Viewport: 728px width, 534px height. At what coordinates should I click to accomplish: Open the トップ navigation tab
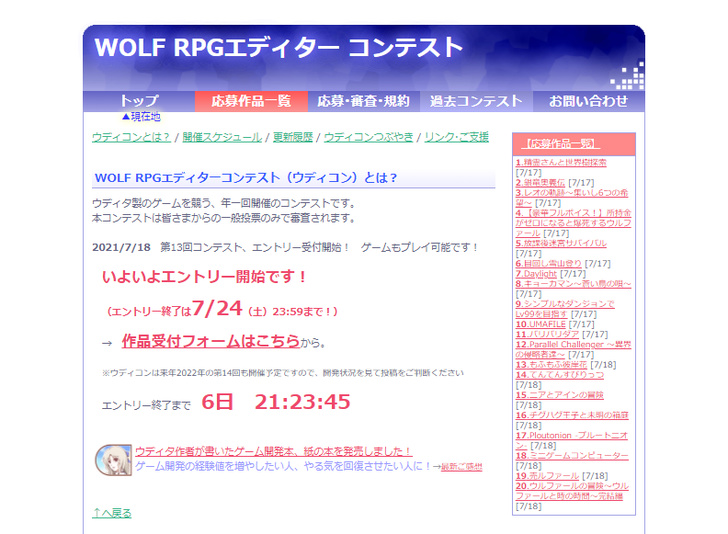pyautogui.click(x=139, y=101)
